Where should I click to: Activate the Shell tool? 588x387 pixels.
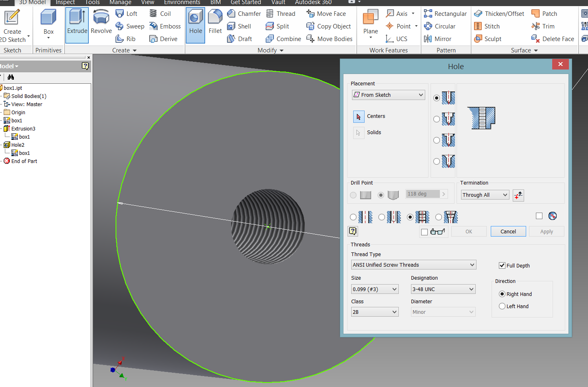click(x=239, y=26)
